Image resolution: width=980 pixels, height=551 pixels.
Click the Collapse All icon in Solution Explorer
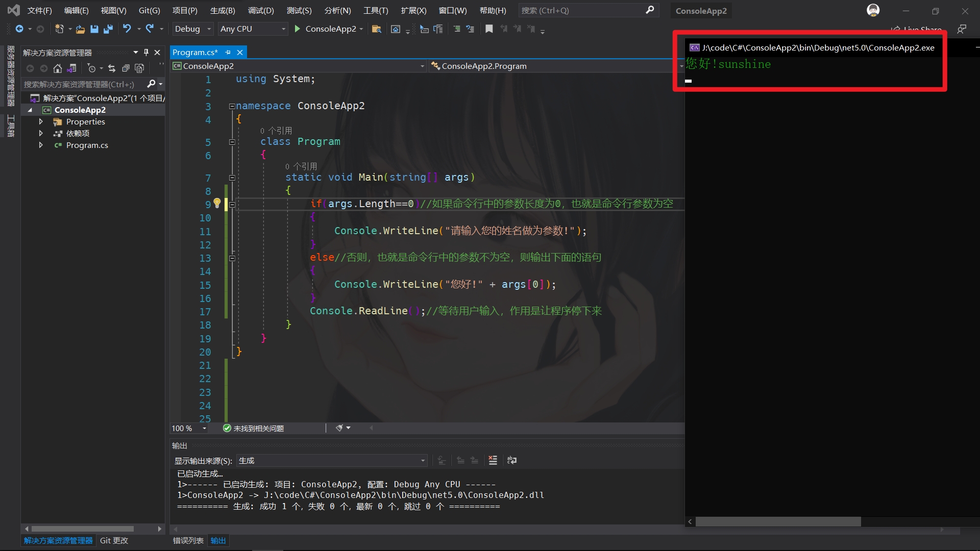[x=126, y=68]
